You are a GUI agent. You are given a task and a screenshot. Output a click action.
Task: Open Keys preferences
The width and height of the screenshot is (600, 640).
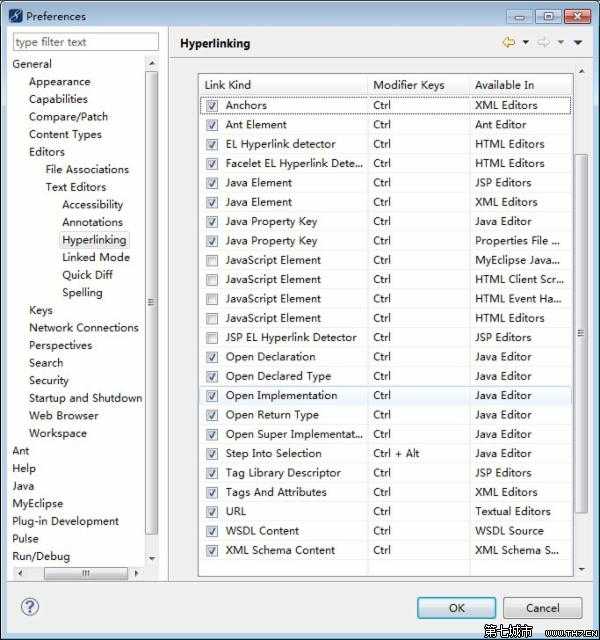(41, 310)
